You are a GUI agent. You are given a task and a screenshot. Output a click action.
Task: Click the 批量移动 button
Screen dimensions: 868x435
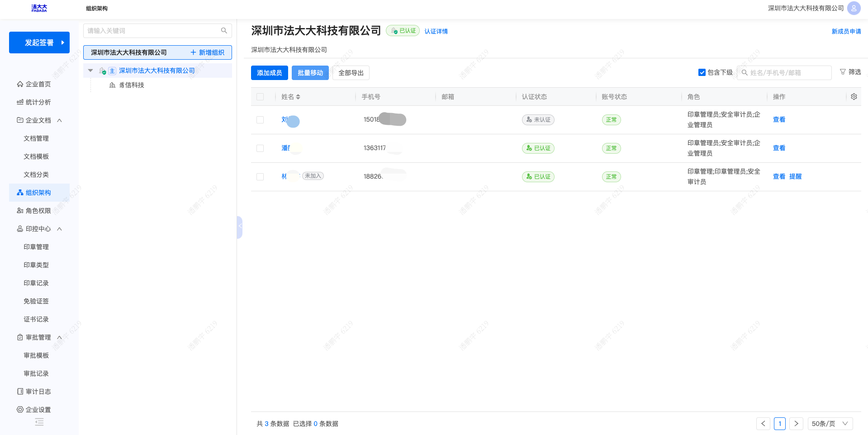(310, 73)
